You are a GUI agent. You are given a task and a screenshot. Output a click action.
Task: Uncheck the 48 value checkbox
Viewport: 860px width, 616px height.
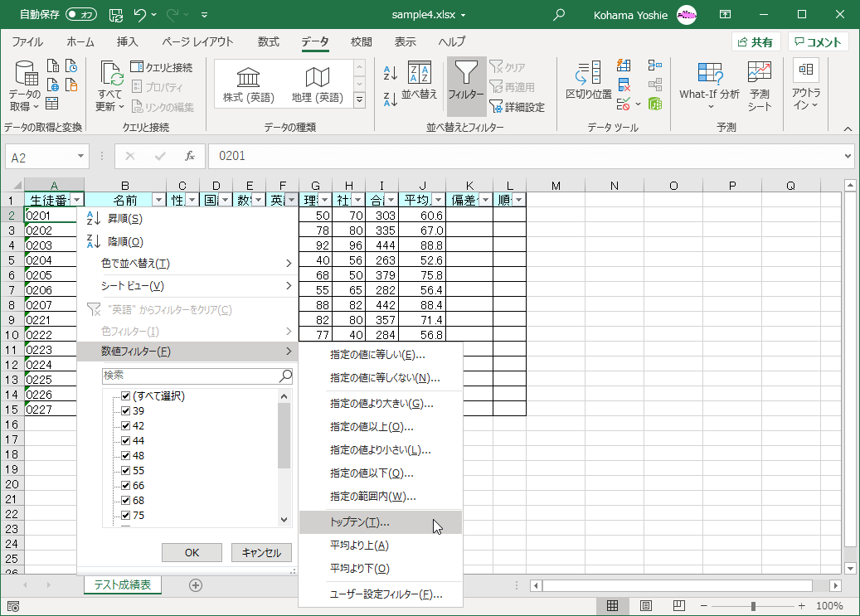pyautogui.click(x=125, y=455)
